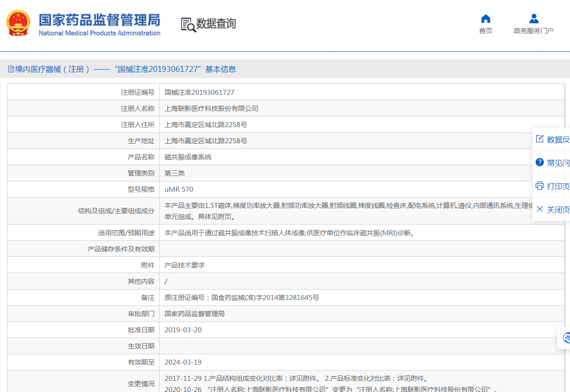The width and height of the screenshot is (570, 392).
Task: Click the 关闭页 X icon
Action: [x=540, y=209]
